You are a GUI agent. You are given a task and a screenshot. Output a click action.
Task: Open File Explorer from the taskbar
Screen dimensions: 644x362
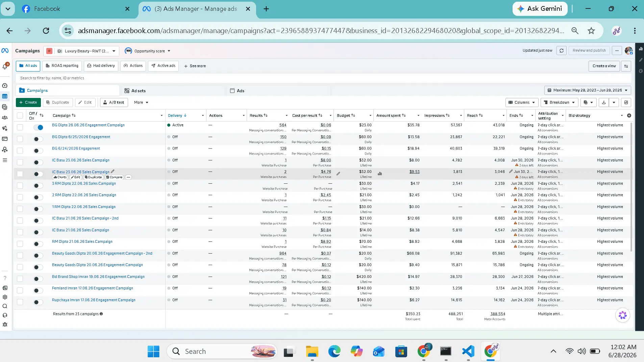[x=312, y=352]
